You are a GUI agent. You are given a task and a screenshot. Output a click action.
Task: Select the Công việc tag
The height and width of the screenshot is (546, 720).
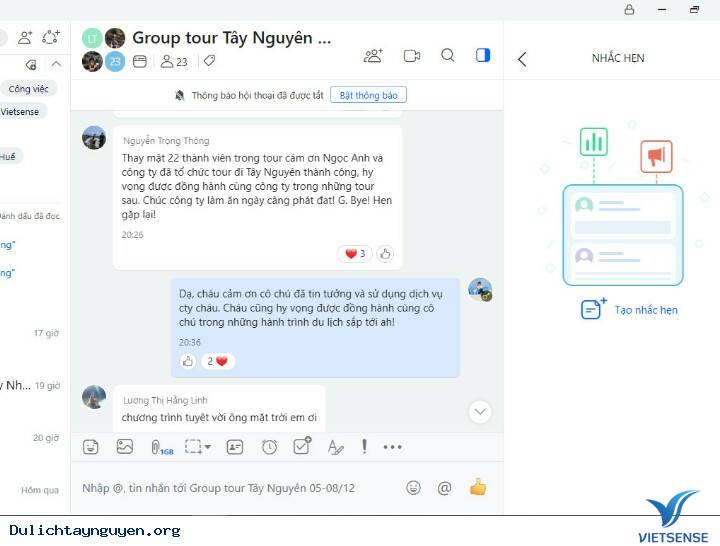[x=28, y=89]
